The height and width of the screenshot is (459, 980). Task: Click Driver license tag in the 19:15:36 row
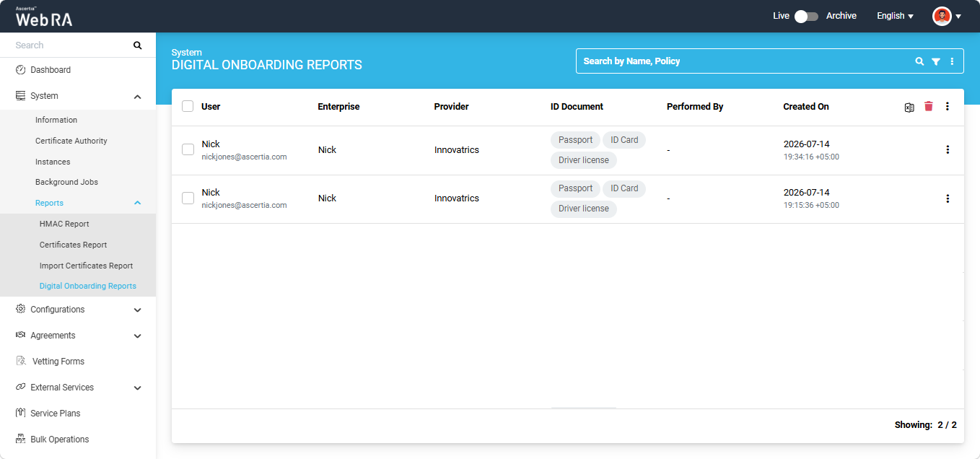pos(584,209)
